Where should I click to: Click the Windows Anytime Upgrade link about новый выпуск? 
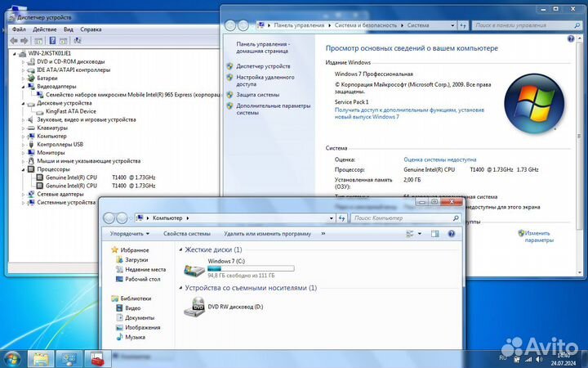click(409, 114)
